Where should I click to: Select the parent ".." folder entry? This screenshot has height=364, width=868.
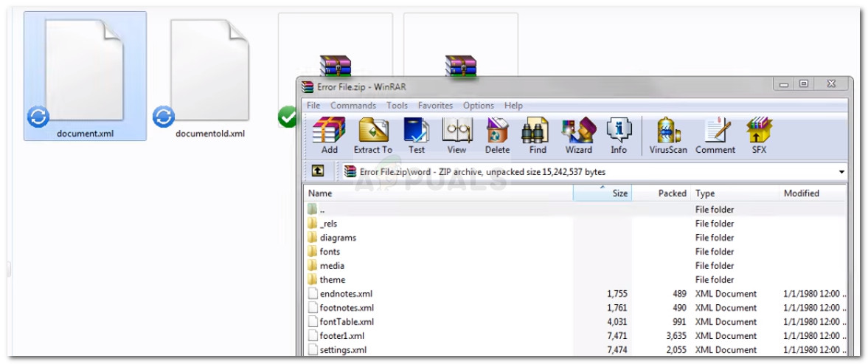pos(316,210)
